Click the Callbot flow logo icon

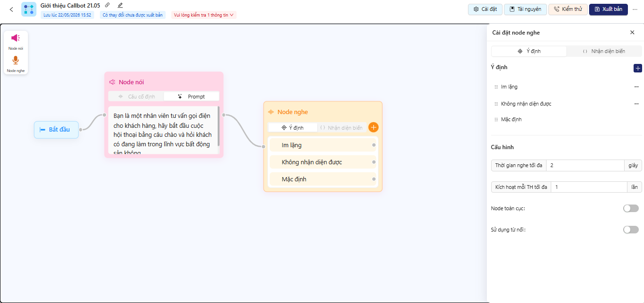point(29,9)
